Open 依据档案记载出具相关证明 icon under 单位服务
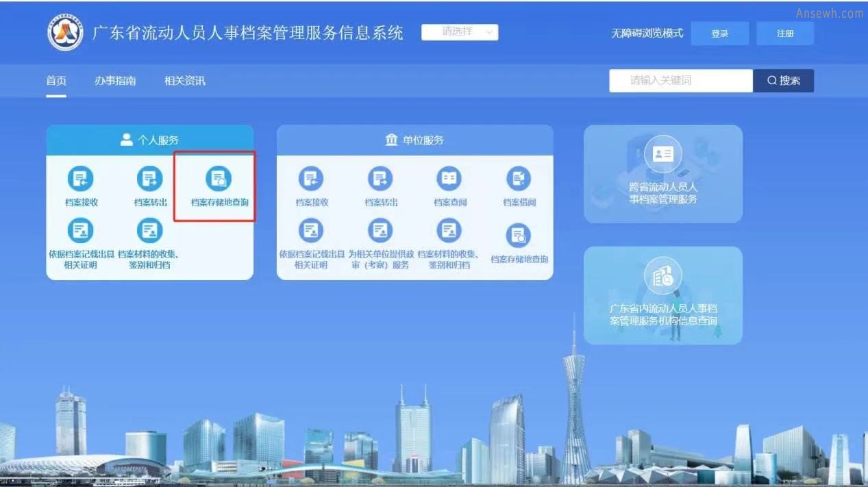This screenshot has width=868, height=487. pyautogui.click(x=311, y=231)
